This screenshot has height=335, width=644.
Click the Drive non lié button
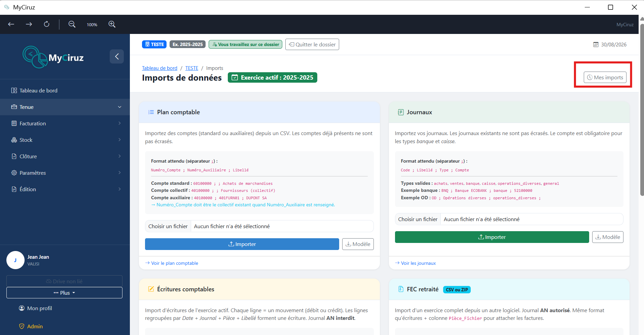point(64,281)
